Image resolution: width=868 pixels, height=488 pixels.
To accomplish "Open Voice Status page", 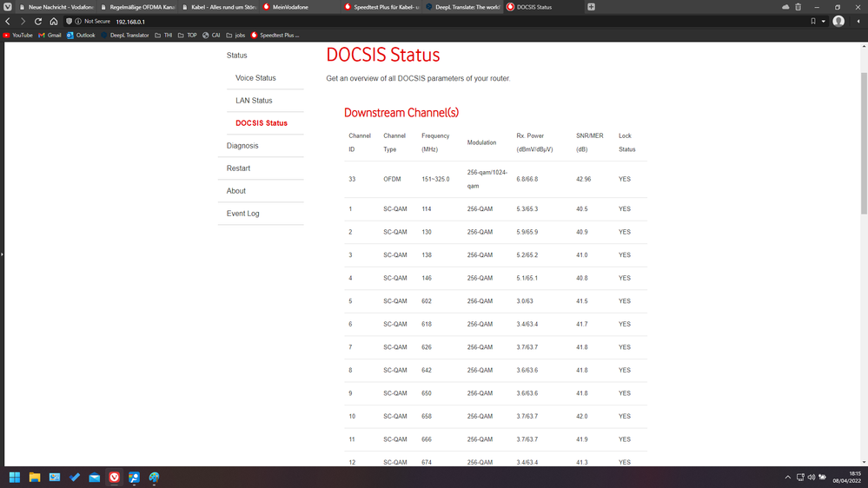I will pos(255,78).
